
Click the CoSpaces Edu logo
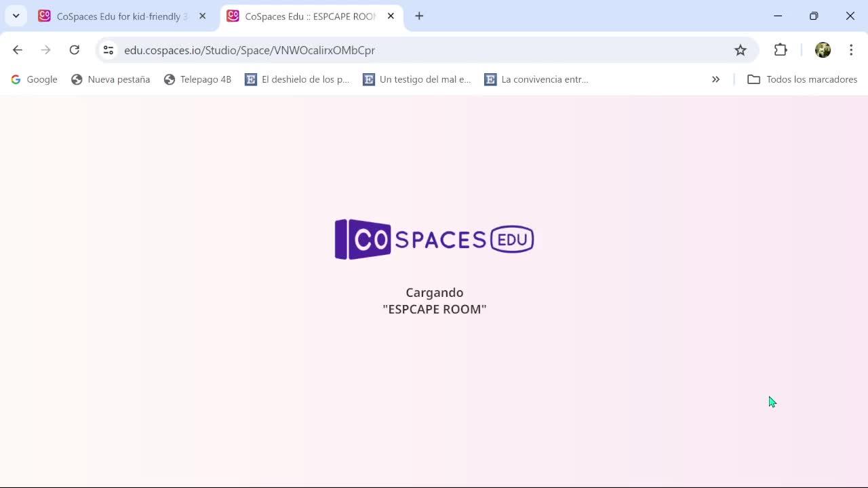point(434,239)
